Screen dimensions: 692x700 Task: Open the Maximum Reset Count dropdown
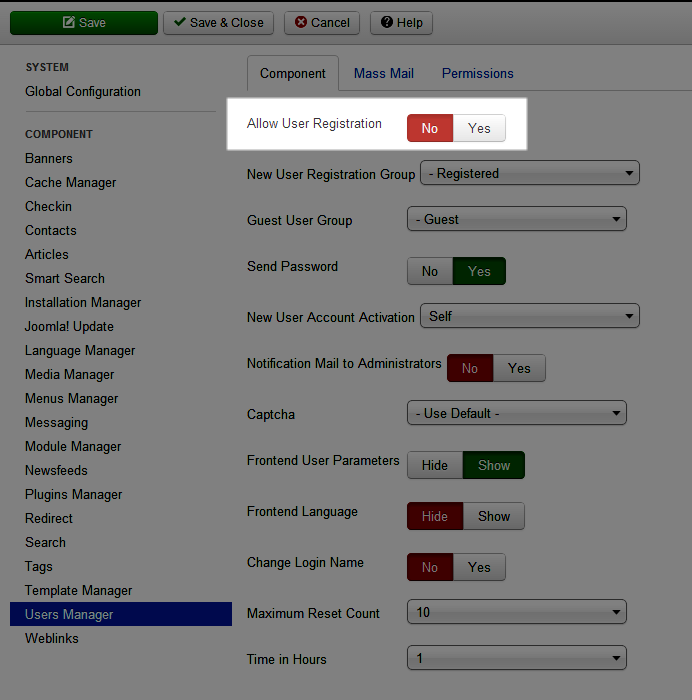tap(516, 612)
